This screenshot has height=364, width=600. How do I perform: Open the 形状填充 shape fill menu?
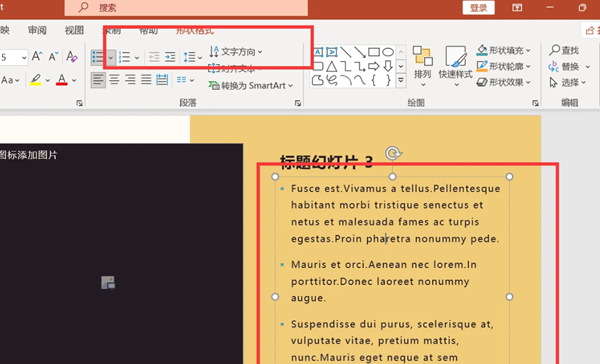[x=504, y=50]
